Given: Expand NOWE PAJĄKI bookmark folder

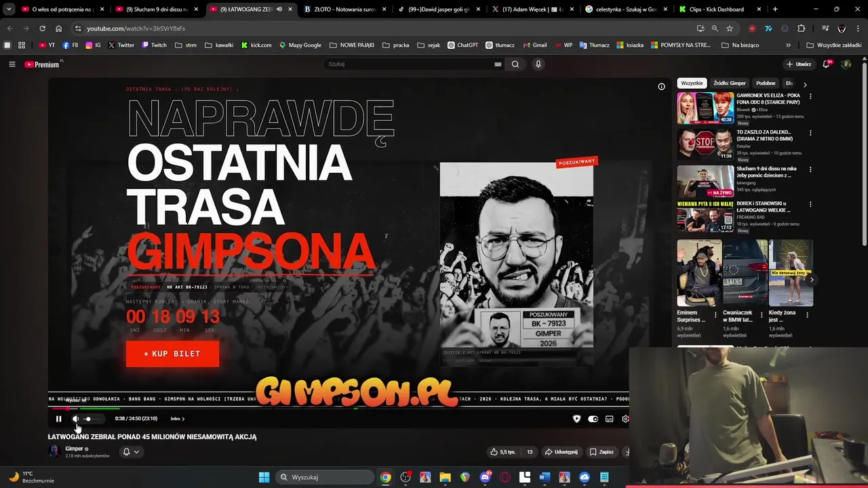Looking at the screenshot, I should click(x=351, y=45).
